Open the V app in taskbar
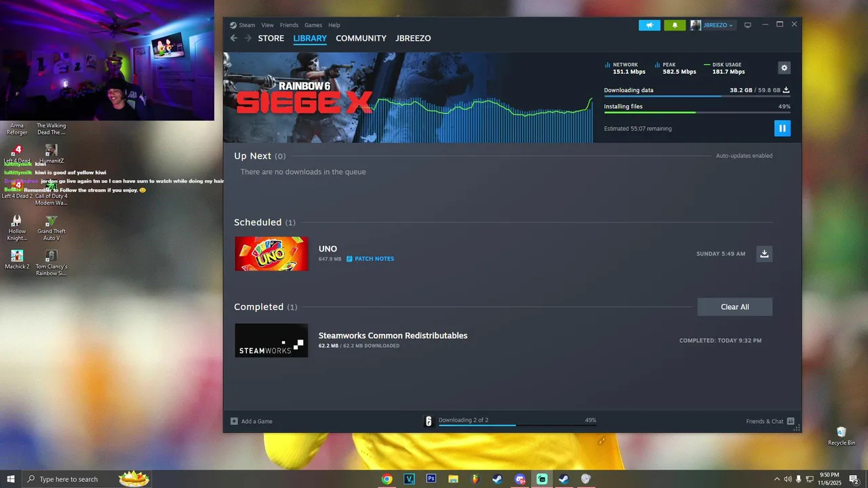 [x=409, y=479]
